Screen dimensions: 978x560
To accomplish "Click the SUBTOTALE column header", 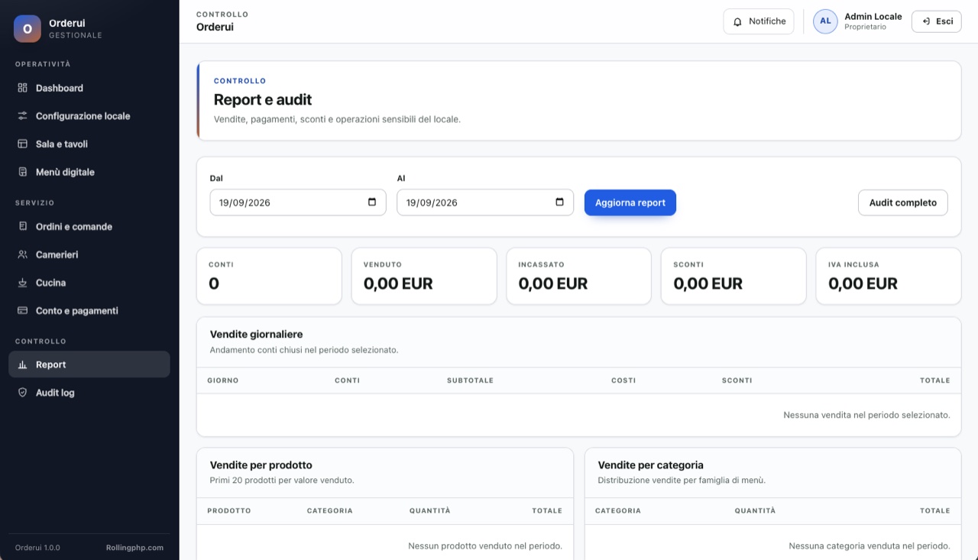I will (470, 380).
